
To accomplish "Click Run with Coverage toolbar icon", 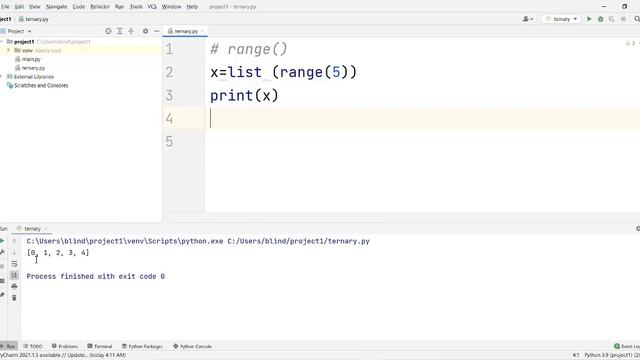I will (611, 19).
